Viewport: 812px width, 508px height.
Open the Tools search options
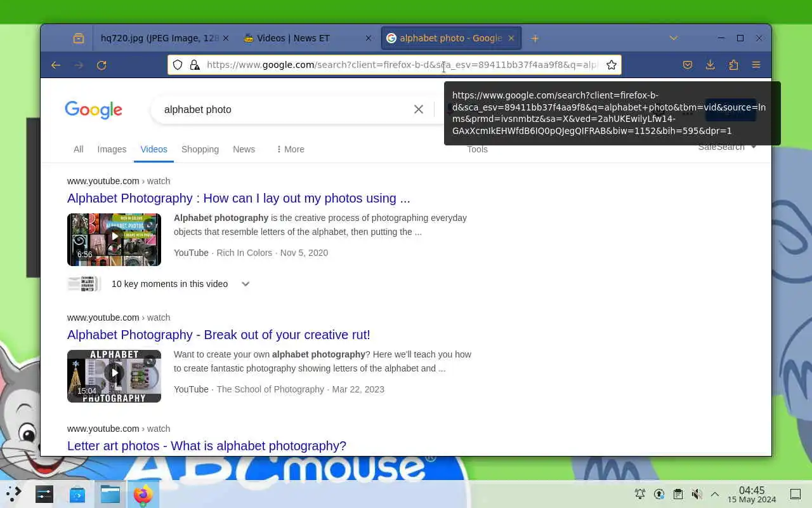[x=477, y=149]
